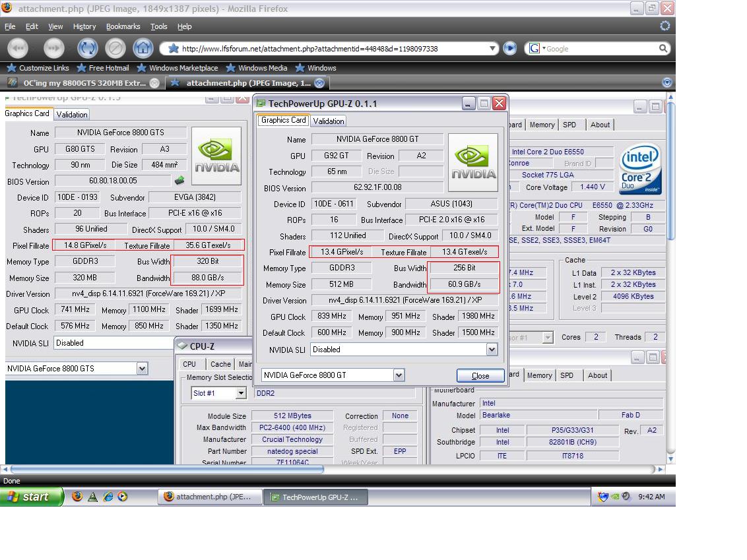
Task: Open the Tools menu
Action: pyautogui.click(x=158, y=26)
